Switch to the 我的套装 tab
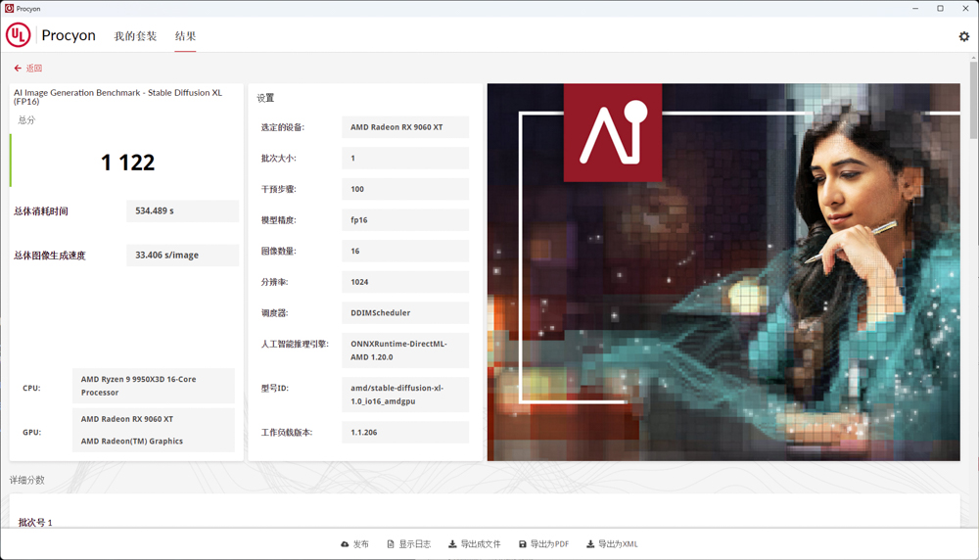The height and width of the screenshot is (560, 979). coord(135,36)
